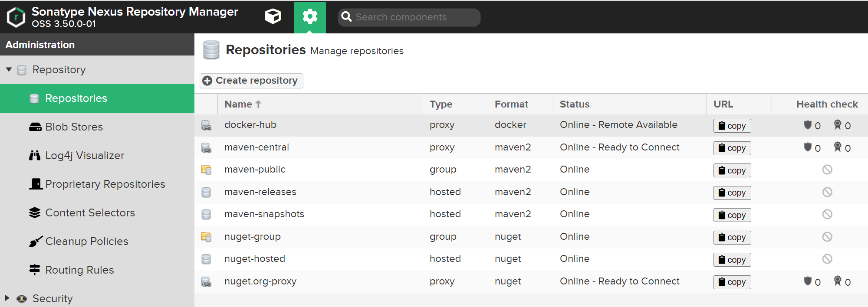The height and width of the screenshot is (307, 868).
Task: Open the maven-central repository row
Action: click(531, 148)
